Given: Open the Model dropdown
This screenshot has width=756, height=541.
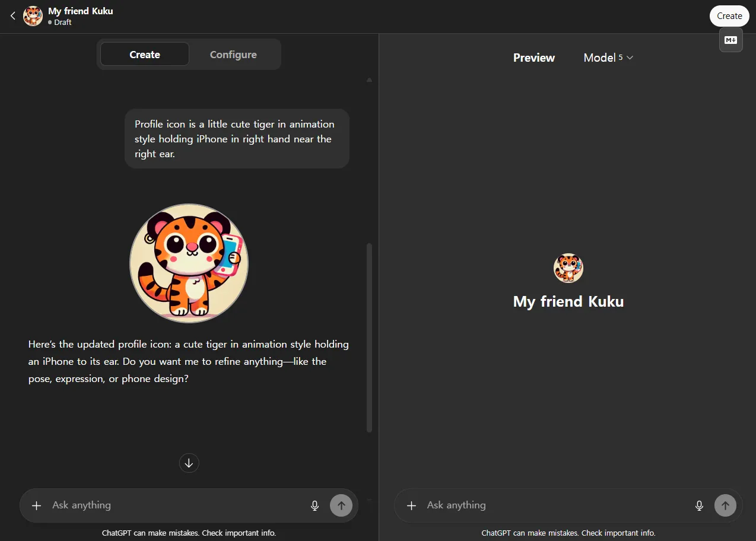Looking at the screenshot, I should [x=608, y=58].
